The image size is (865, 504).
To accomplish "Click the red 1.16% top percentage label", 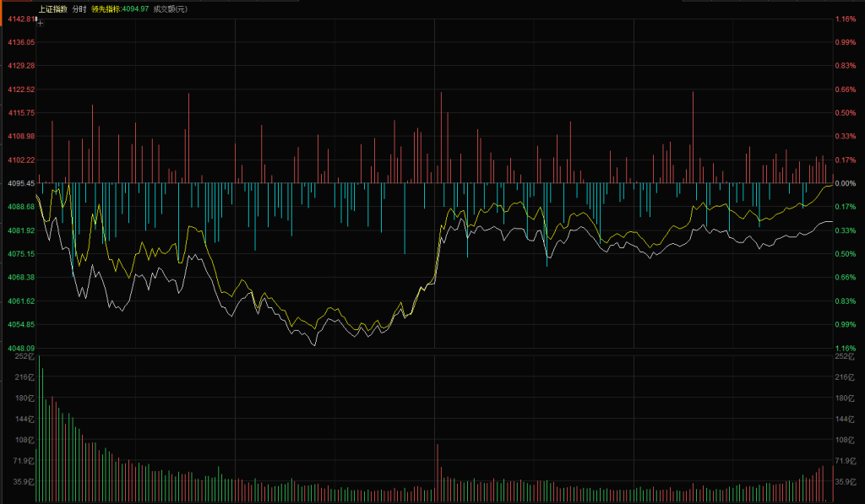I will tap(845, 19).
